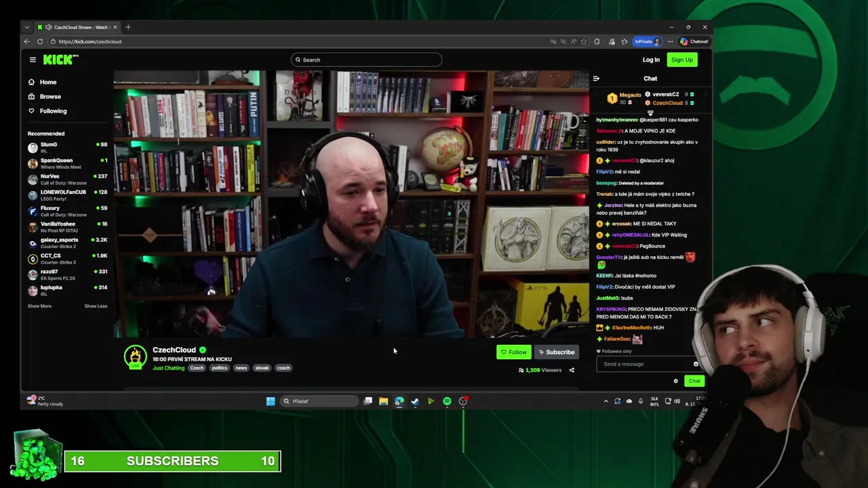Open the Windows Start menu
The width and height of the screenshot is (868, 488).
271,401
